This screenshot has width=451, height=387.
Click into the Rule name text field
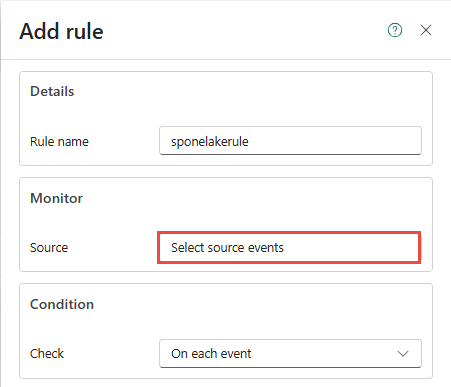(290, 141)
